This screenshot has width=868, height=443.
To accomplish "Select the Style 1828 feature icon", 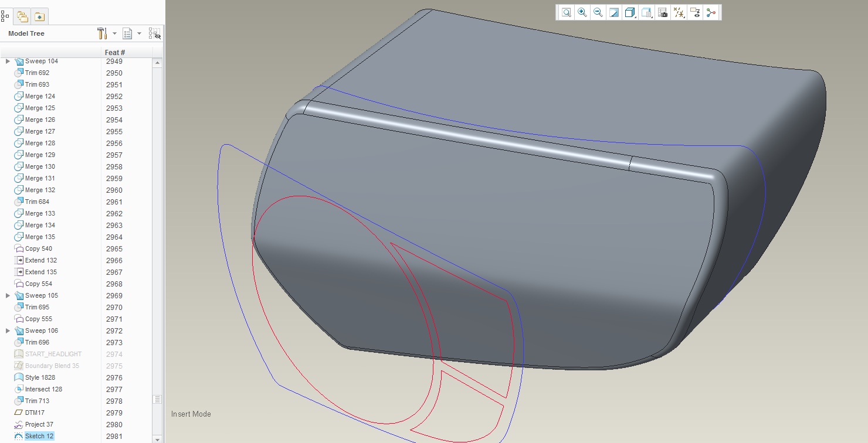I will coord(19,377).
